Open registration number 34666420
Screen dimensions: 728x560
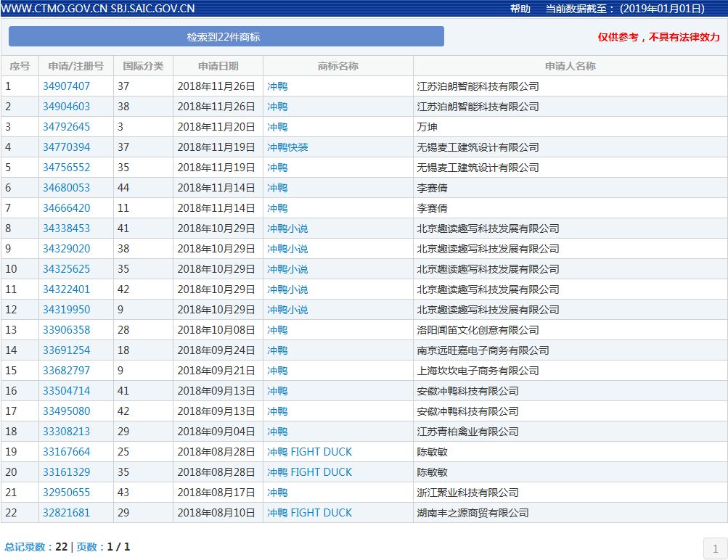pyautogui.click(x=66, y=208)
